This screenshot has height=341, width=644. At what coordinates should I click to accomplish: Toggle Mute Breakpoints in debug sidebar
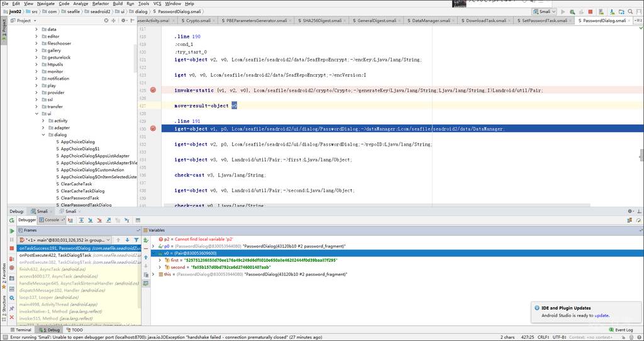(11, 268)
